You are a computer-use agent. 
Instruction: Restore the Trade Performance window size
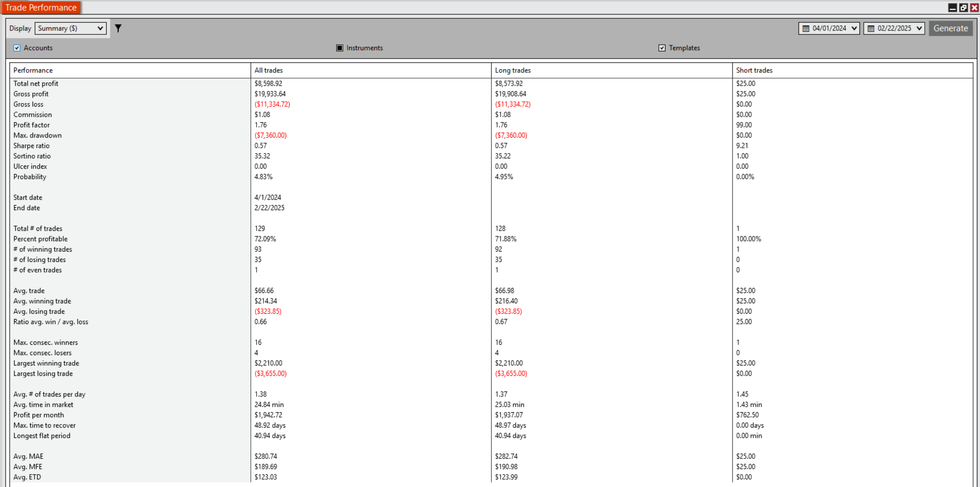pos(964,8)
